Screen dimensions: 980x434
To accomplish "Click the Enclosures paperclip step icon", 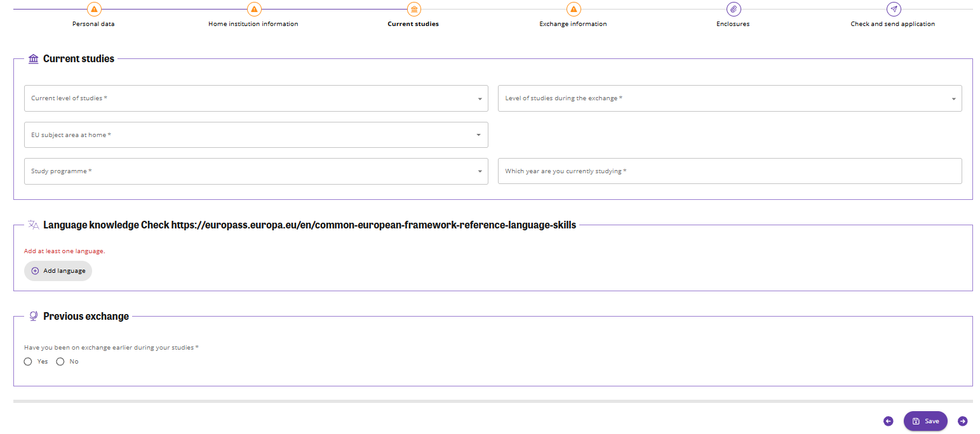I will [734, 10].
